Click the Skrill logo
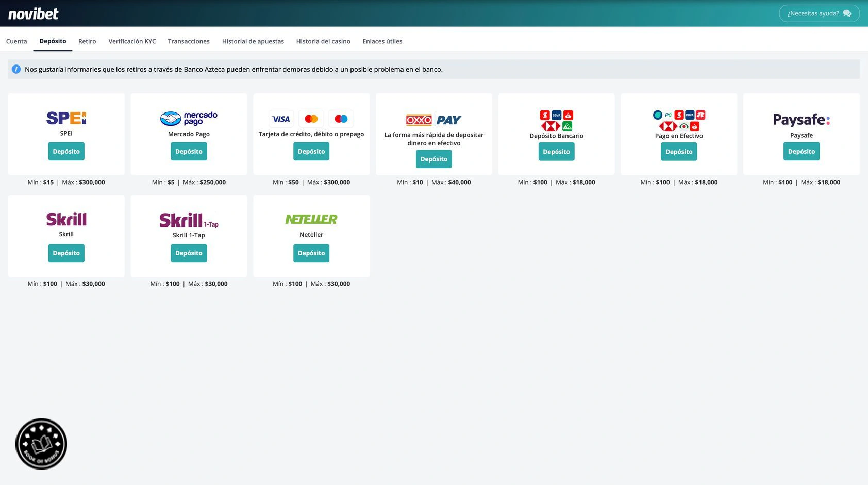 click(66, 219)
